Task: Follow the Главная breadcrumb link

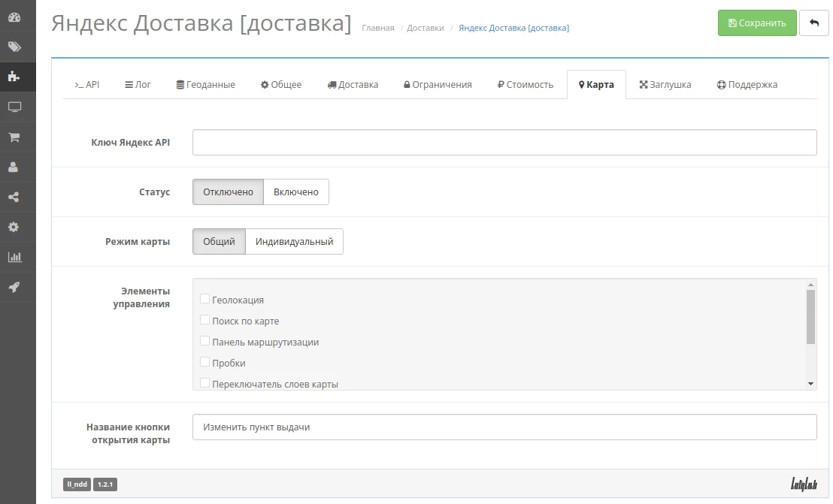Action: point(377,28)
